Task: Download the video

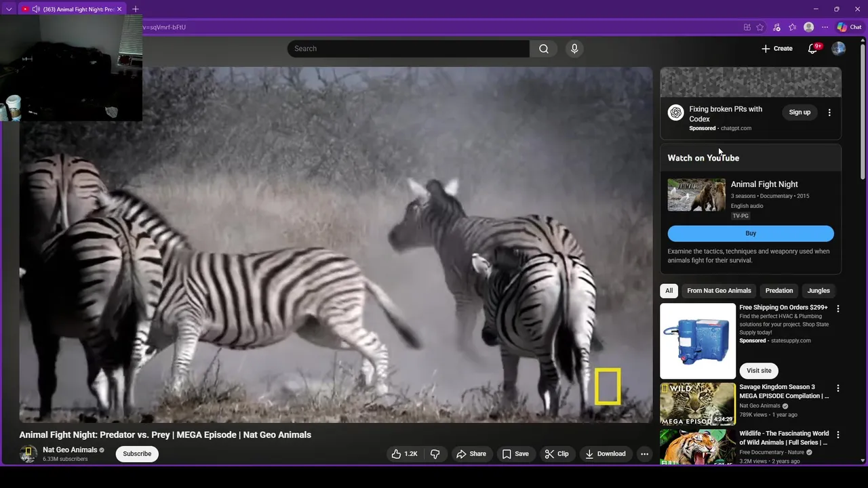Action: click(606, 454)
